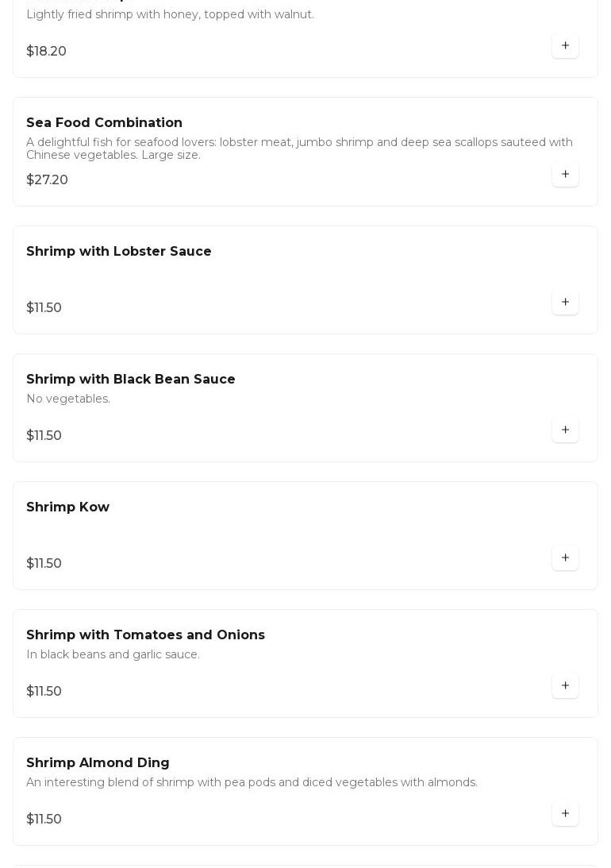The height and width of the screenshot is (868, 611).
Task: Open the Shrimp Kow item title
Action: click(x=67, y=507)
